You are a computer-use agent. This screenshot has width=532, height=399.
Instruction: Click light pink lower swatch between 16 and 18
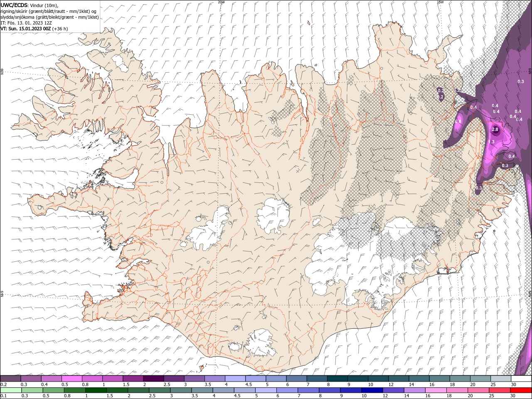coord(436,390)
